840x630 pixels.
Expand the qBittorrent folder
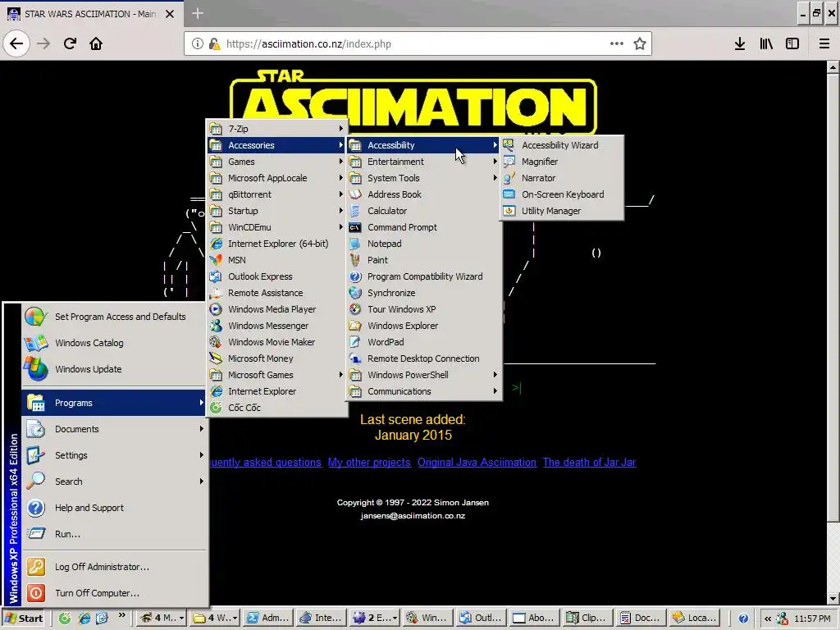click(x=277, y=194)
